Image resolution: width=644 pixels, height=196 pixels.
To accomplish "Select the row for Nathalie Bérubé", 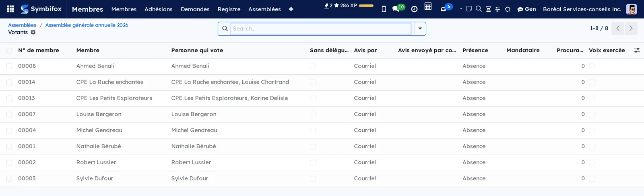I will click(x=9, y=147).
